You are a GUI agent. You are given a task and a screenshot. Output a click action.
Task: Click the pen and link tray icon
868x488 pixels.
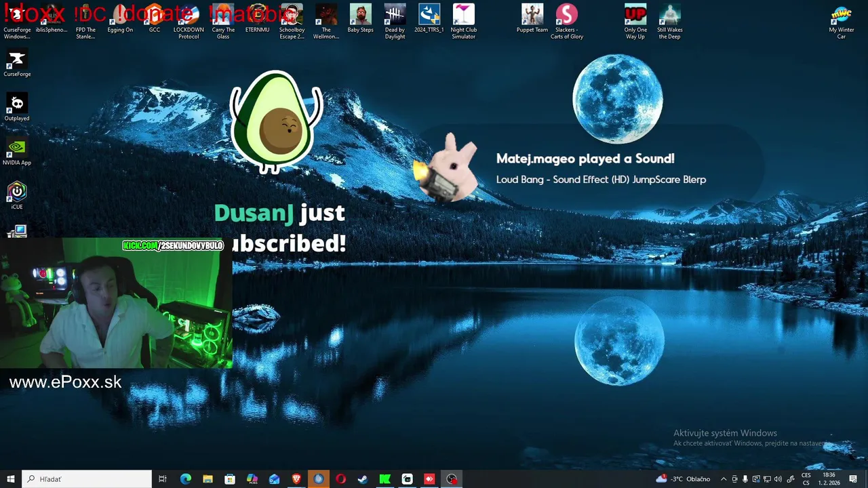tap(791, 479)
